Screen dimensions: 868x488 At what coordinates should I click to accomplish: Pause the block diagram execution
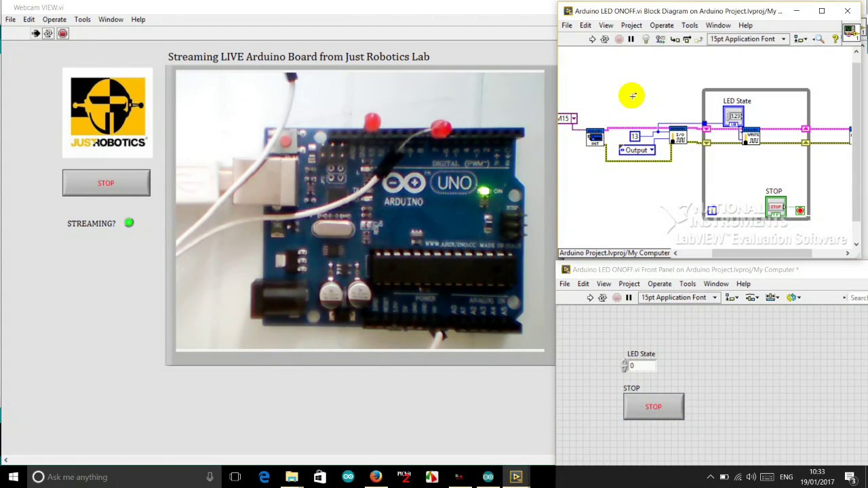(631, 39)
